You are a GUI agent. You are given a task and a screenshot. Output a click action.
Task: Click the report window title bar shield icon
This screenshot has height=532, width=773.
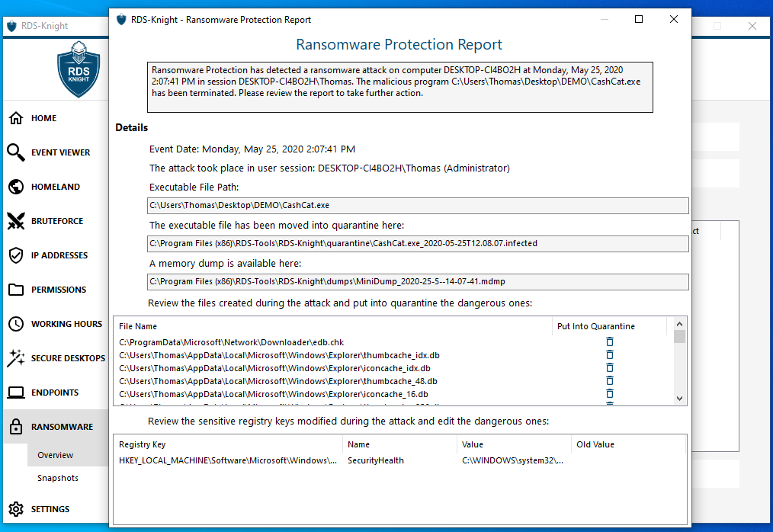[x=121, y=20]
